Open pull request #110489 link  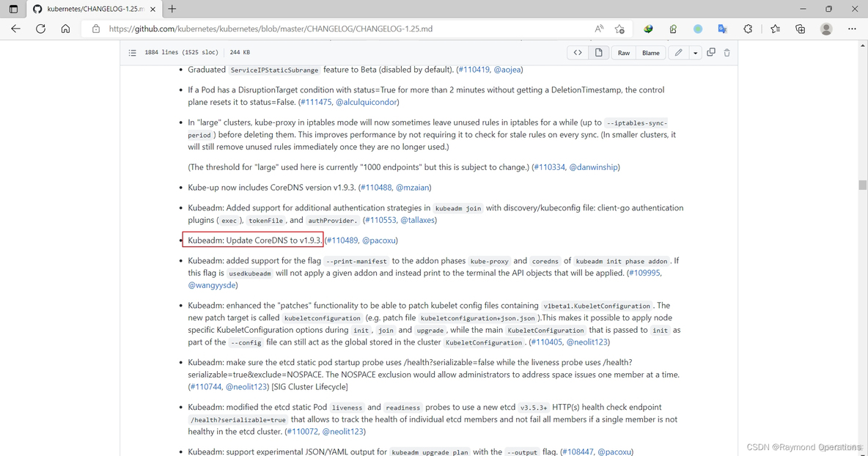click(342, 240)
